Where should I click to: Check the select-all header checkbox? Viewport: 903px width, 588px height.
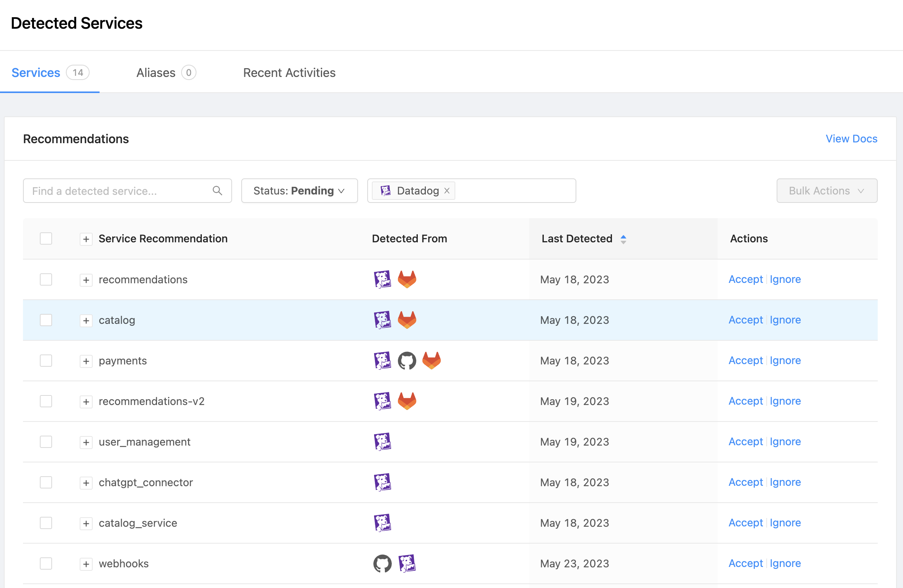(x=46, y=238)
